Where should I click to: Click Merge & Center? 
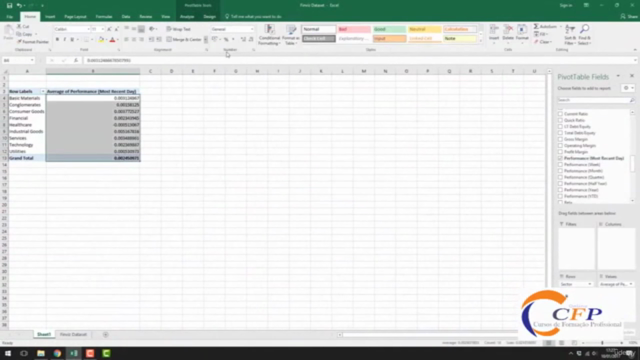(x=184, y=40)
